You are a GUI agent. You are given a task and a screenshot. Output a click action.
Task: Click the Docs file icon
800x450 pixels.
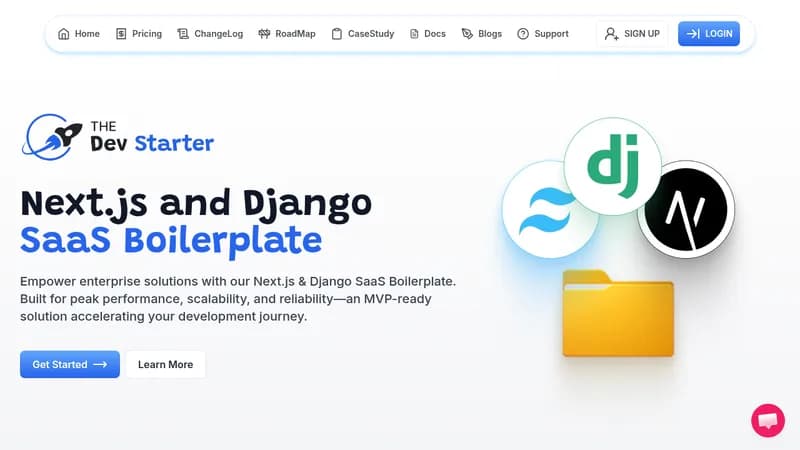click(x=414, y=34)
